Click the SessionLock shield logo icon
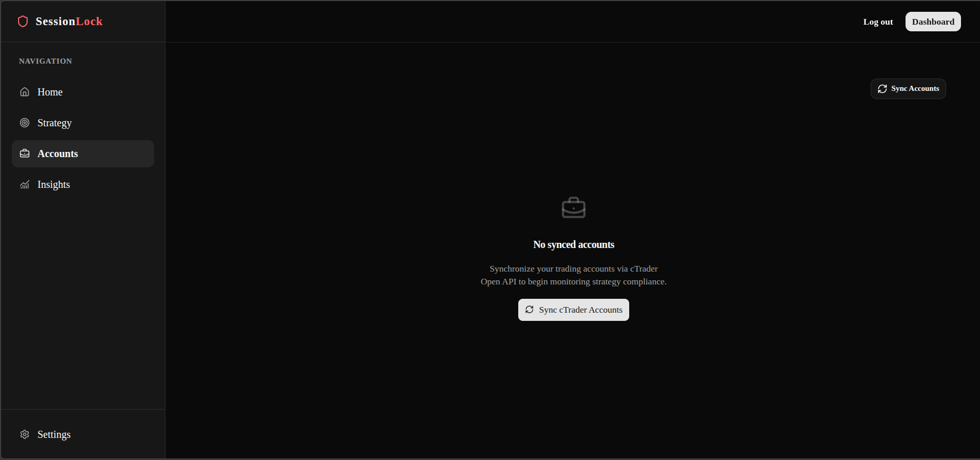 coord(23,21)
